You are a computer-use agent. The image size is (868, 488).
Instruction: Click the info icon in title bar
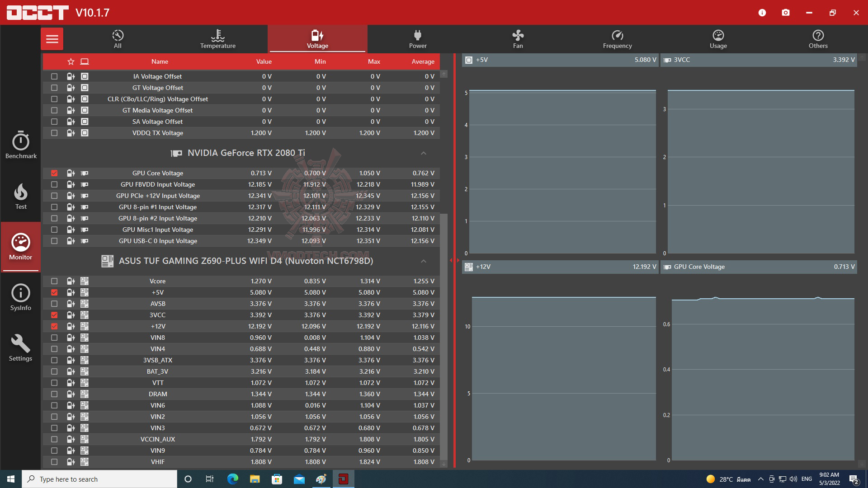762,13
